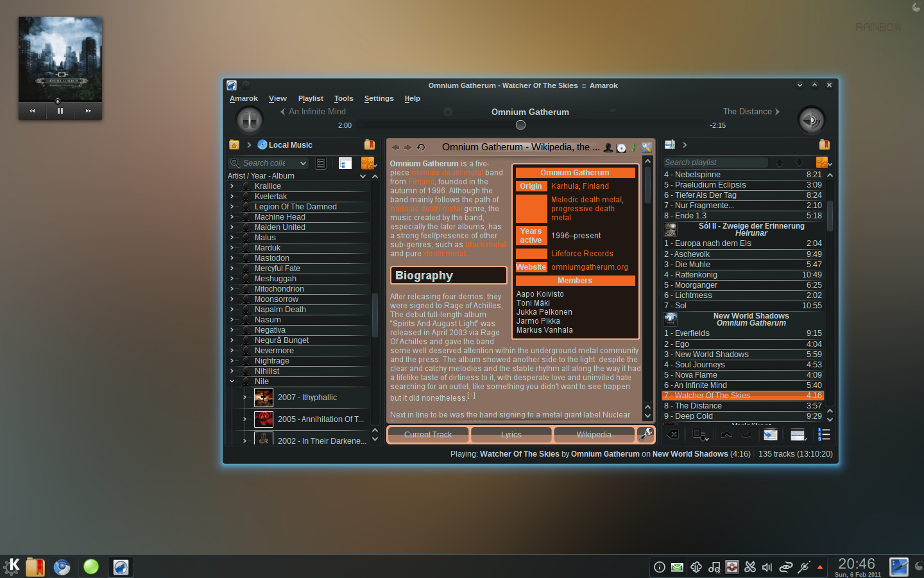
Task: Go back in the Wikipedia applet
Action: [396, 147]
